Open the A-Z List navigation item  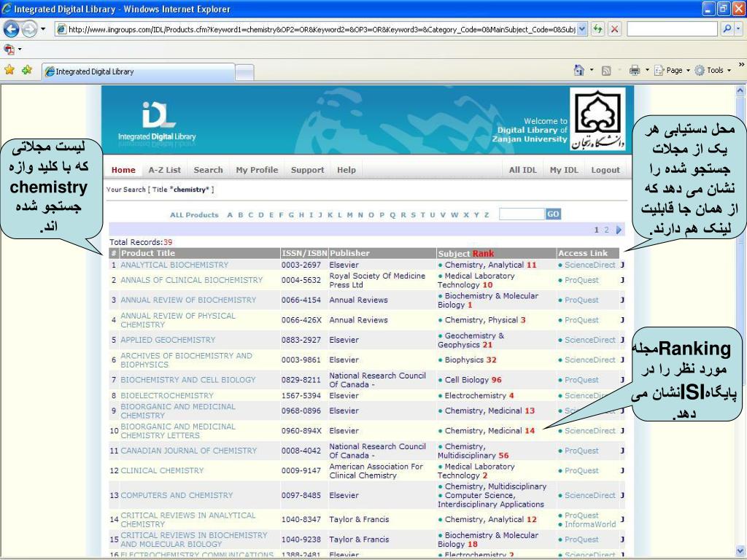[x=164, y=170]
